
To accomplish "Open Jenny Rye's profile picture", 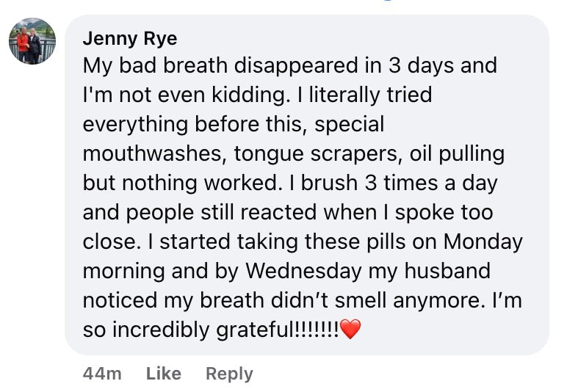I will point(32,41).
